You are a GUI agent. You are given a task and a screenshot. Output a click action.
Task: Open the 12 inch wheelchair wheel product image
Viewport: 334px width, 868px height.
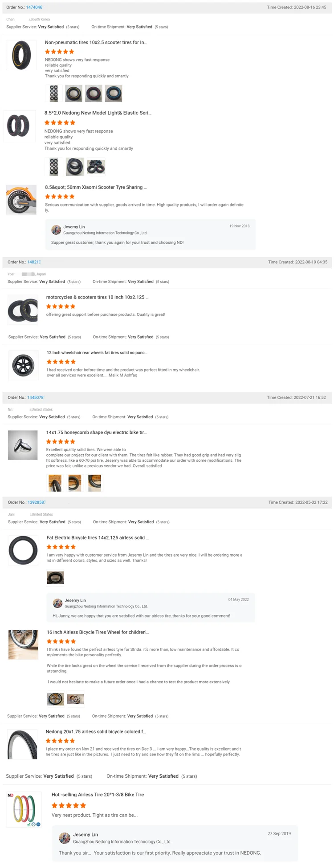pos(24,365)
